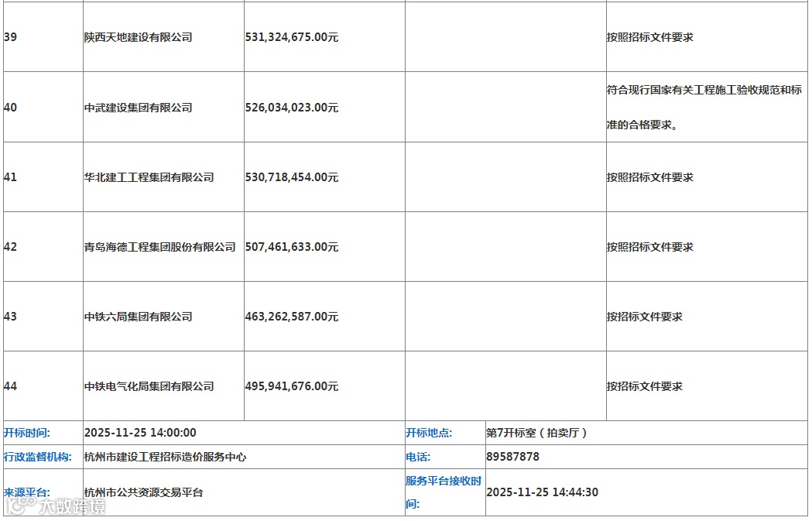Click company name 中武建设集团有限公司
This screenshot has height=521, width=812.
pos(139,108)
